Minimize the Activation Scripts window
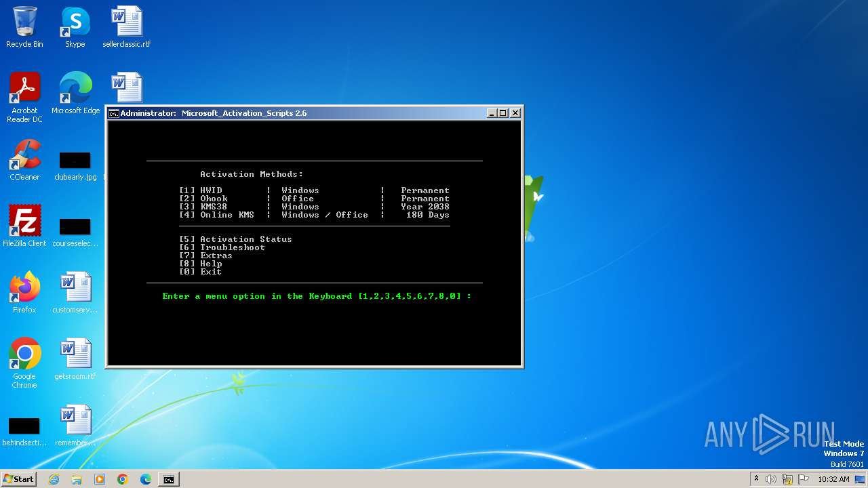 coord(492,113)
